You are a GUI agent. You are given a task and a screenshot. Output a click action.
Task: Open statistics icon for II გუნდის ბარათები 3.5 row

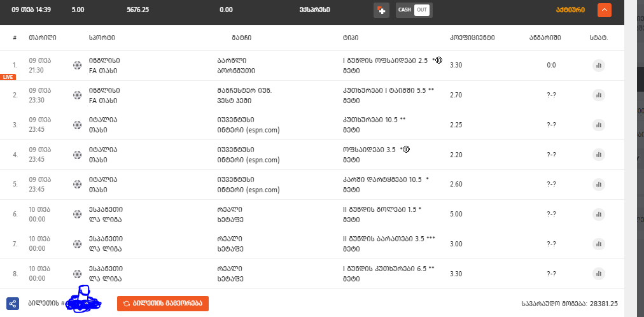[x=598, y=244]
